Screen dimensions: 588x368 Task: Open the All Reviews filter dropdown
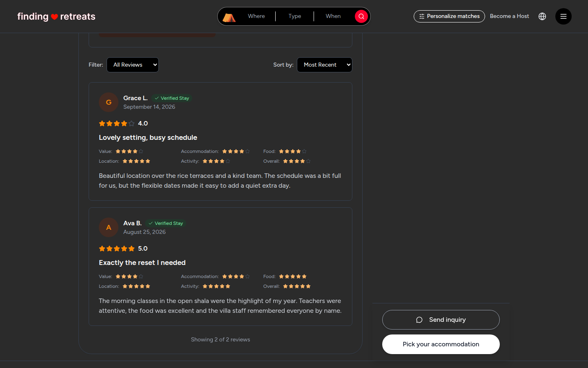(133, 65)
